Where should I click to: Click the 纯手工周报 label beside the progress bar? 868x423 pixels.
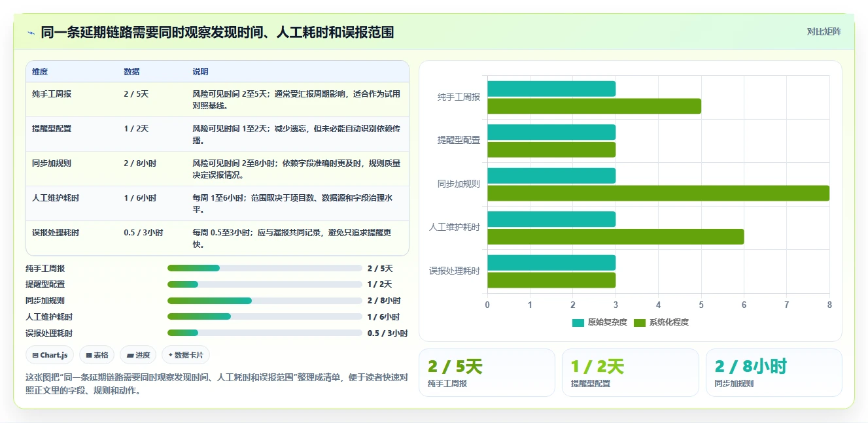click(45, 268)
